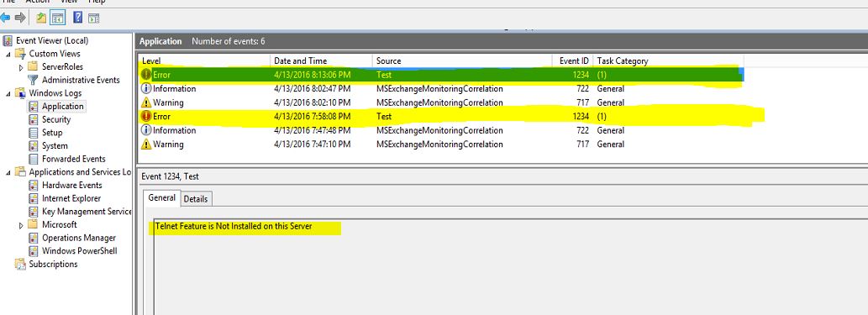Click the Security log icon
868x315 pixels.
click(x=34, y=119)
